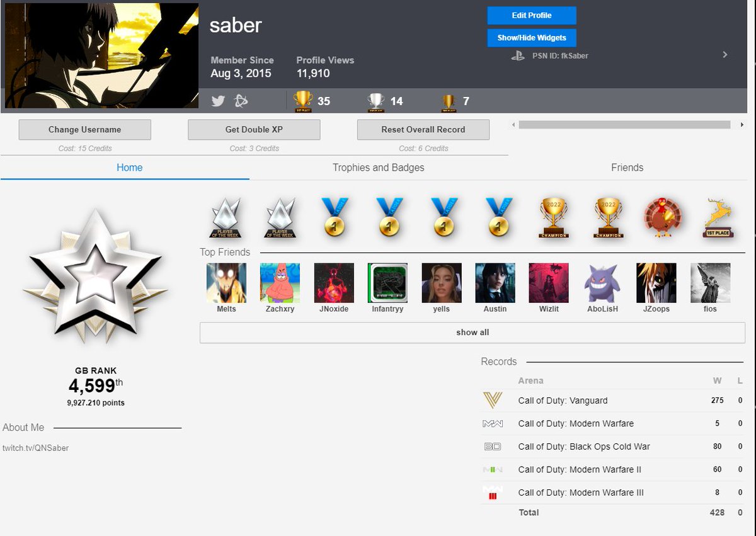Open the Twitter profile icon
Viewport: 756px width, 536px height.
tap(218, 101)
